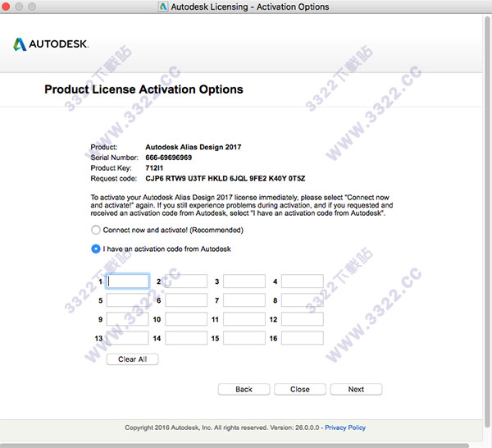
Task: Focus activation code field 13
Action: pos(128,338)
